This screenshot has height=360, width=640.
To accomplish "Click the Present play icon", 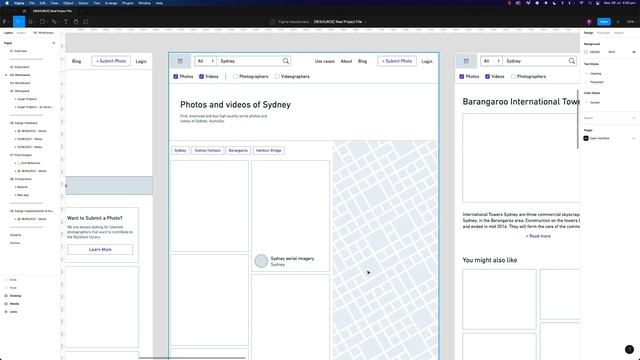I will (x=618, y=22).
